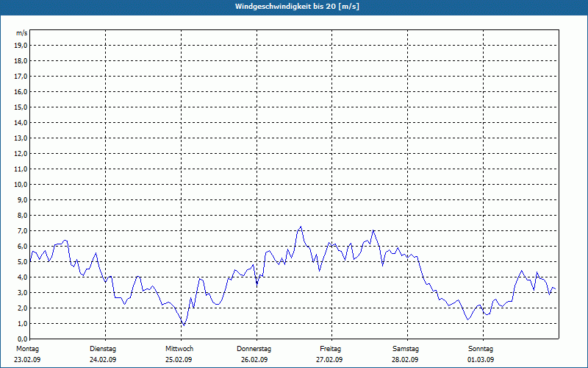Click the 19,0 axis value
588x368 pixels.
point(21,46)
